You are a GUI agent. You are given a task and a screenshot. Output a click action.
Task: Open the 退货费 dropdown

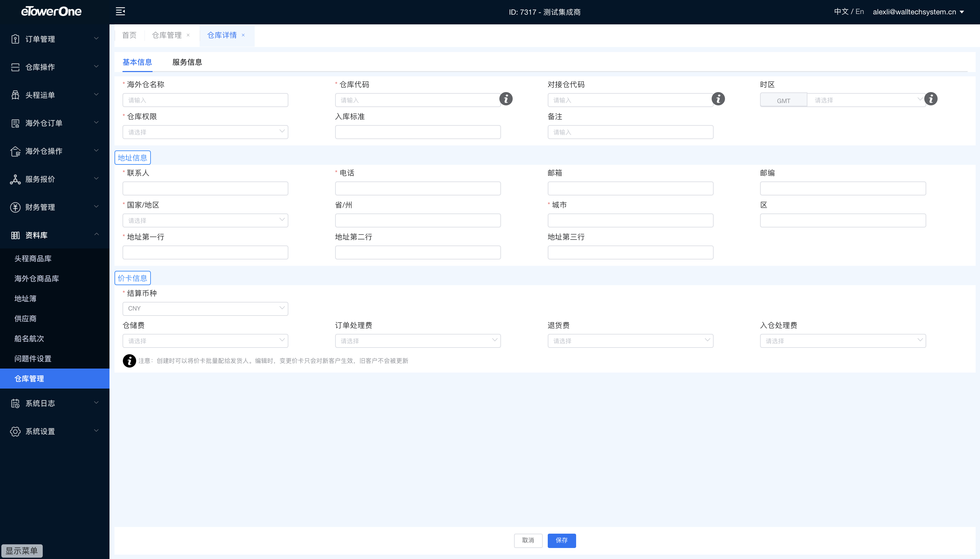tap(631, 341)
